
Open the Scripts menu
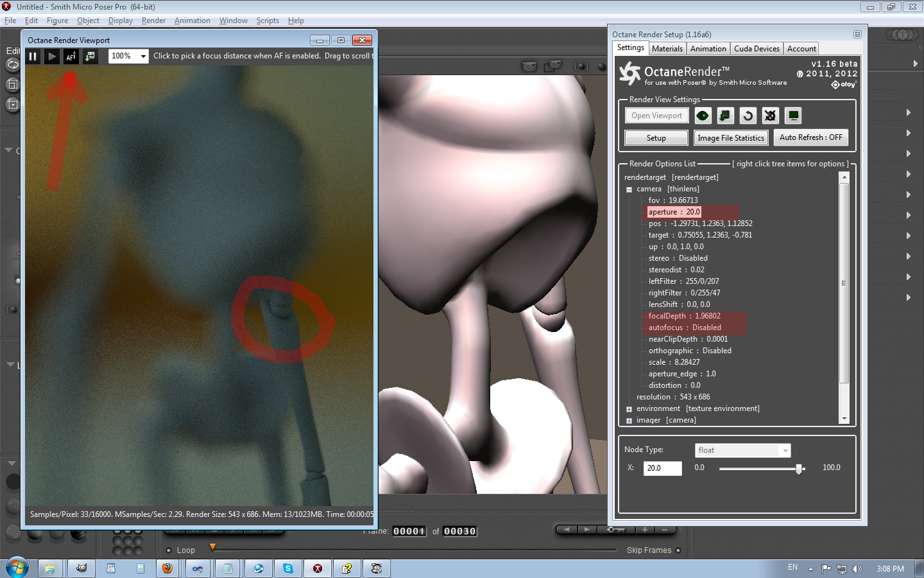click(268, 21)
